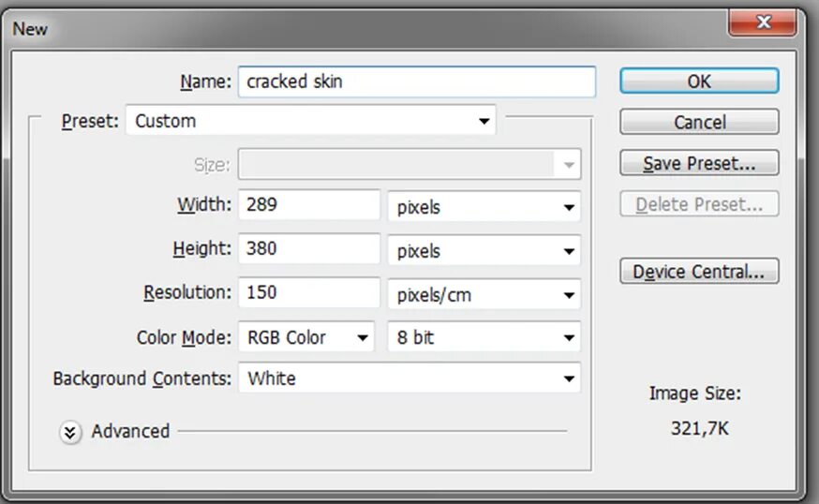Image resolution: width=819 pixels, height=504 pixels.
Task: Open the Height units dropdown
Action: point(484,251)
